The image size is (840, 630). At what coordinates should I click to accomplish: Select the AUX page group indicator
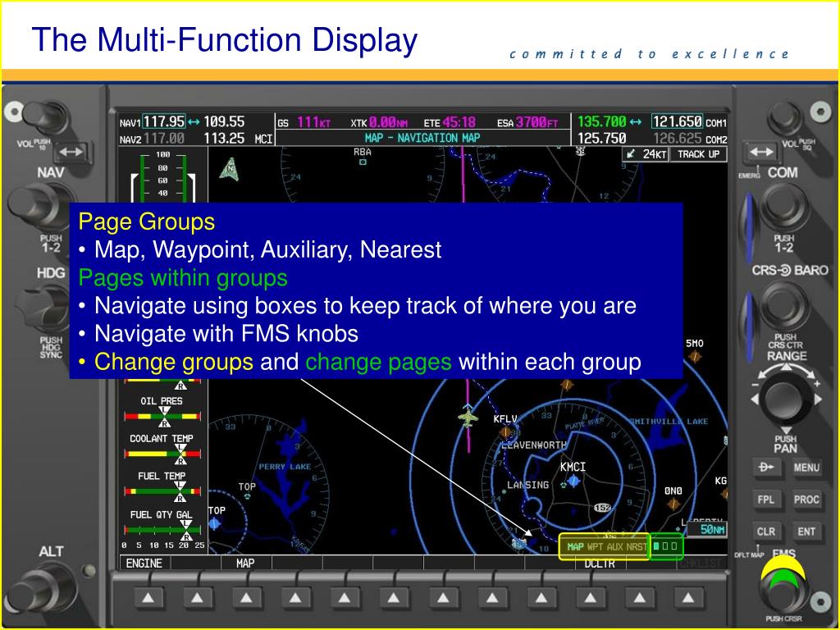(615, 547)
